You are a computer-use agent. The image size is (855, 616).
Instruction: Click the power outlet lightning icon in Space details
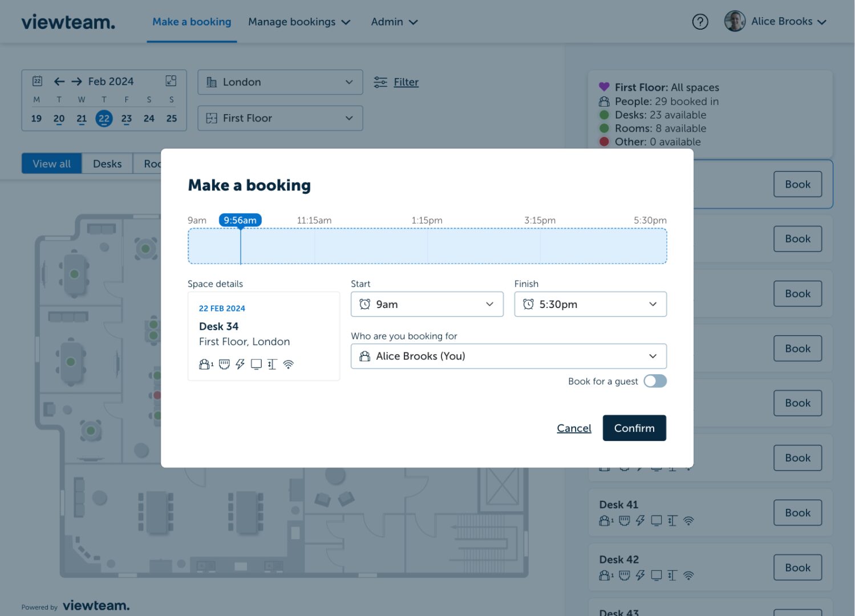point(240,364)
